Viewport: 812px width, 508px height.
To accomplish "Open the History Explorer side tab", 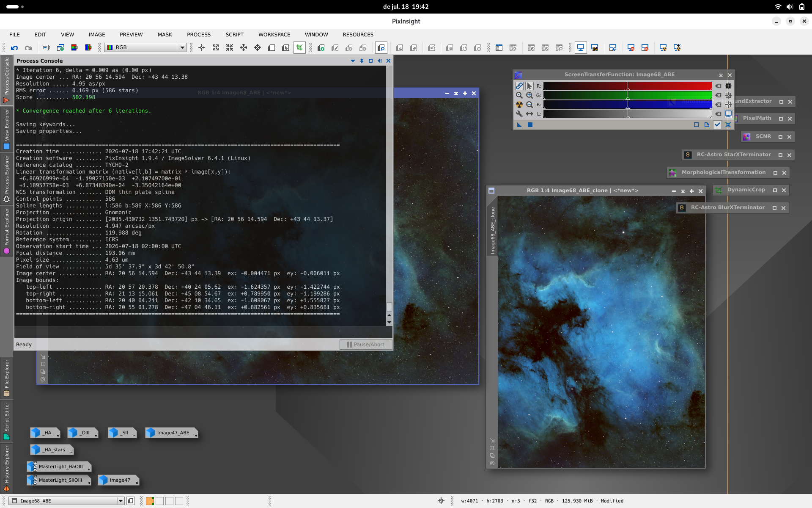I will [x=6, y=468].
